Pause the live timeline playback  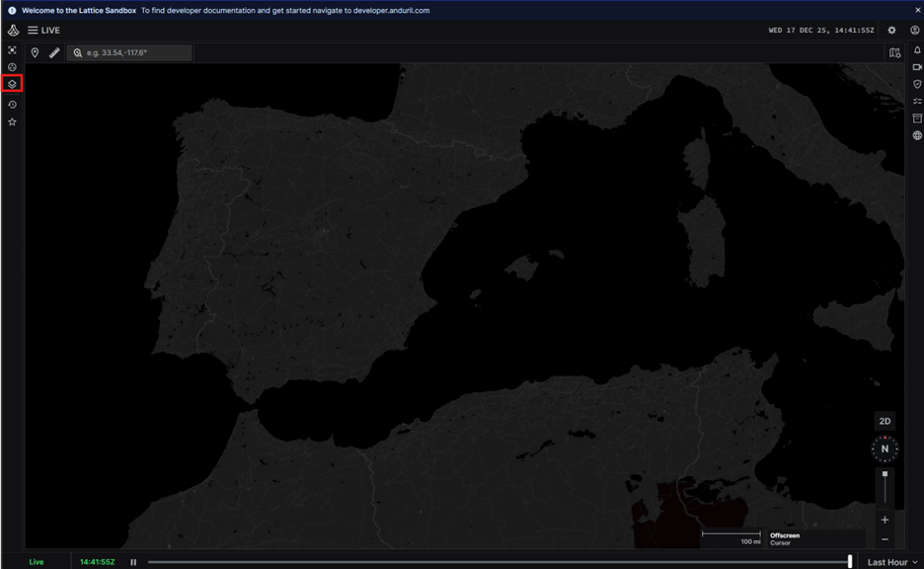133,562
